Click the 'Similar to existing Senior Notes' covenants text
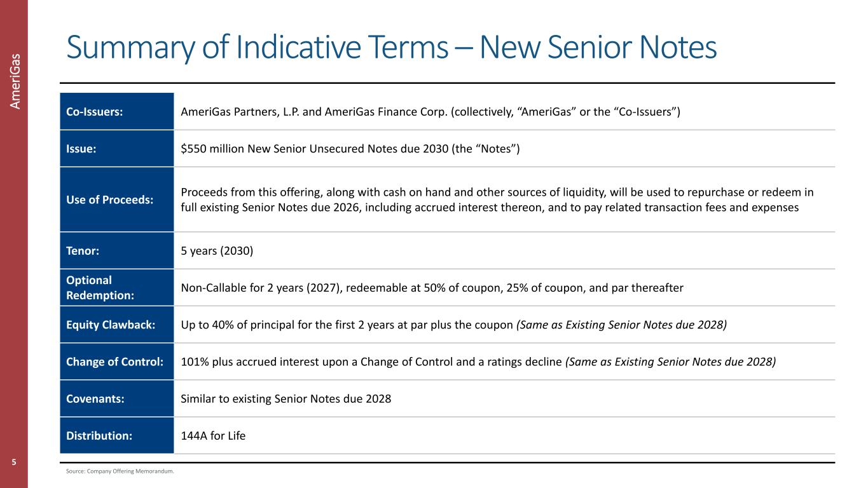The height and width of the screenshot is (488, 868). click(x=286, y=398)
